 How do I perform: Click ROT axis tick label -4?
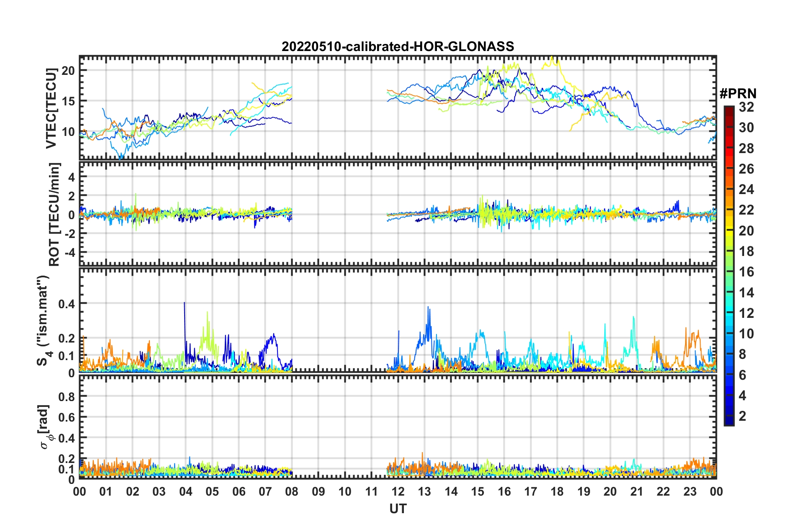tap(69, 253)
